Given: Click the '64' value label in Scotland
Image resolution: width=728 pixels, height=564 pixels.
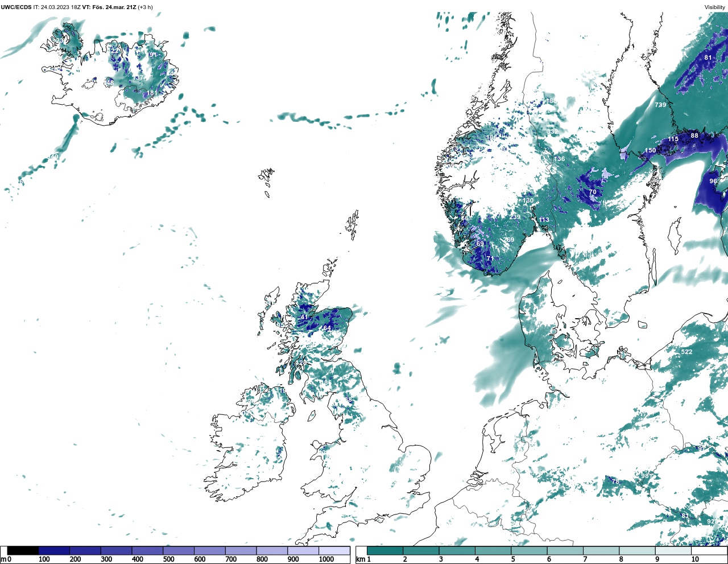Looking at the screenshot, I should [327, 328].
